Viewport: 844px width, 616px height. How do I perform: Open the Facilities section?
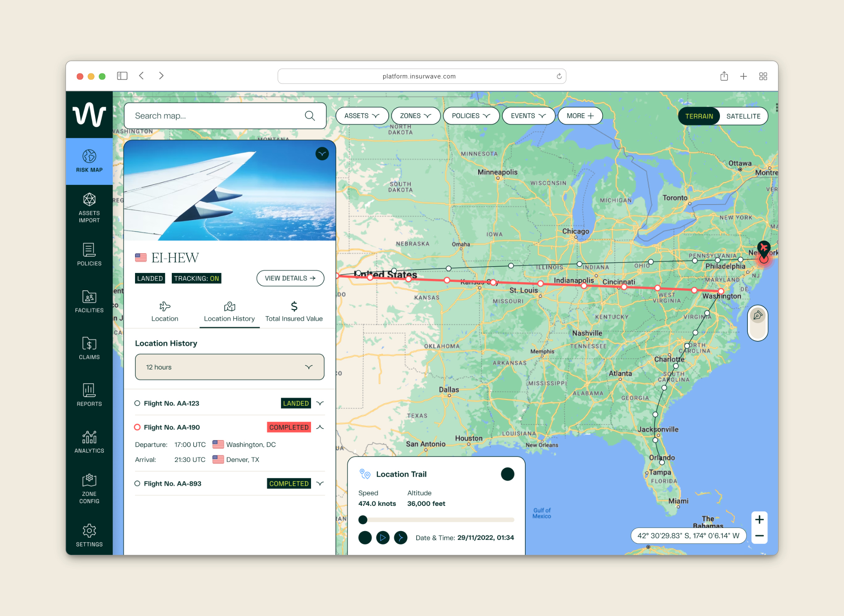pyautogui.click(x=89, y=301)
